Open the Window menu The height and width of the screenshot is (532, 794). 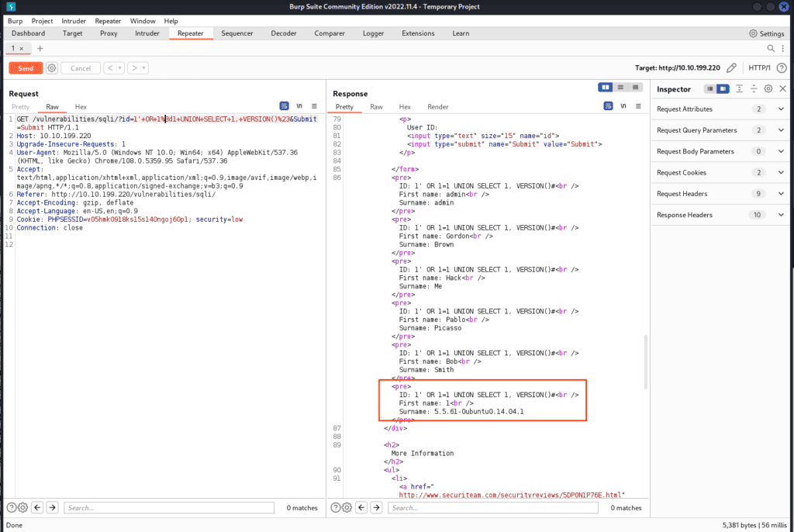(x=143, y=21)
